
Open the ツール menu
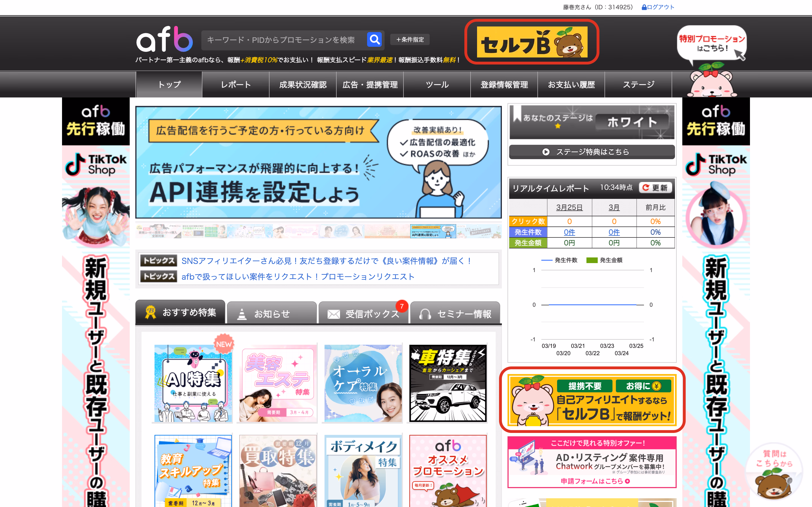(437, 84)
